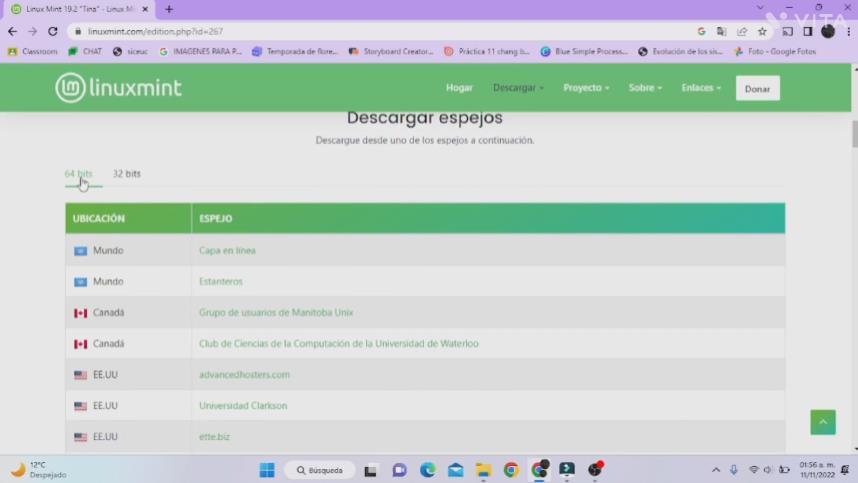Open the Classroom bookmark
This screenshot has width=858, height=483.
coord(32,51)
